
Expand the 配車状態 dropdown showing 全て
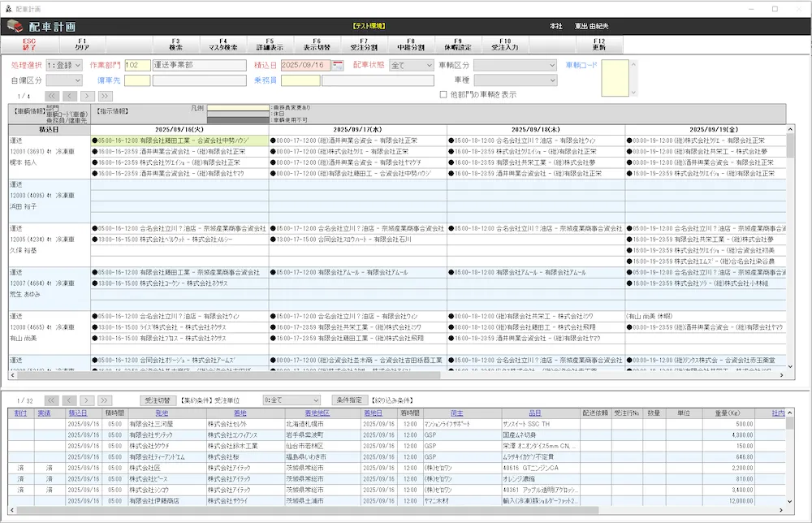[x=411, y=65]
